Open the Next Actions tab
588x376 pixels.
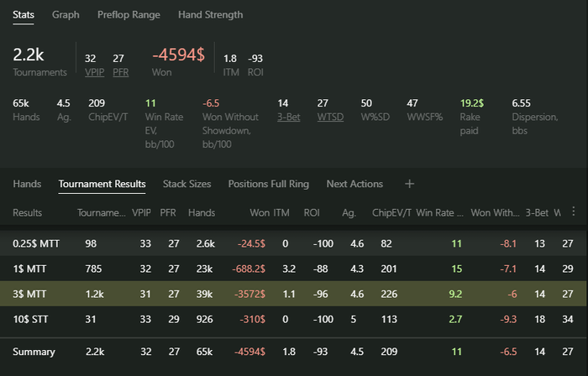pos(354,184)
